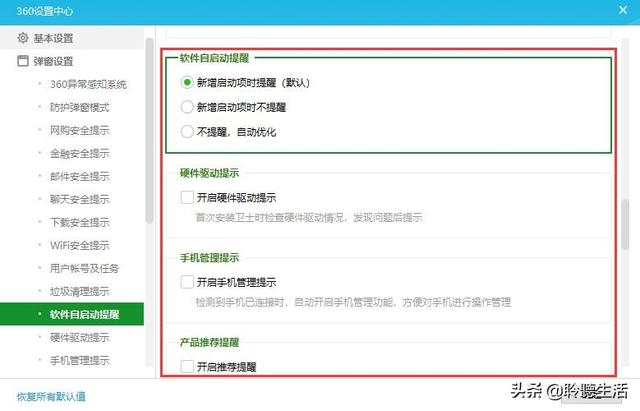Enable 开启手机管理提示 checkbox
Image resolution: width=640 pixels, height=411 pixels.
click(x=187, y=282)
